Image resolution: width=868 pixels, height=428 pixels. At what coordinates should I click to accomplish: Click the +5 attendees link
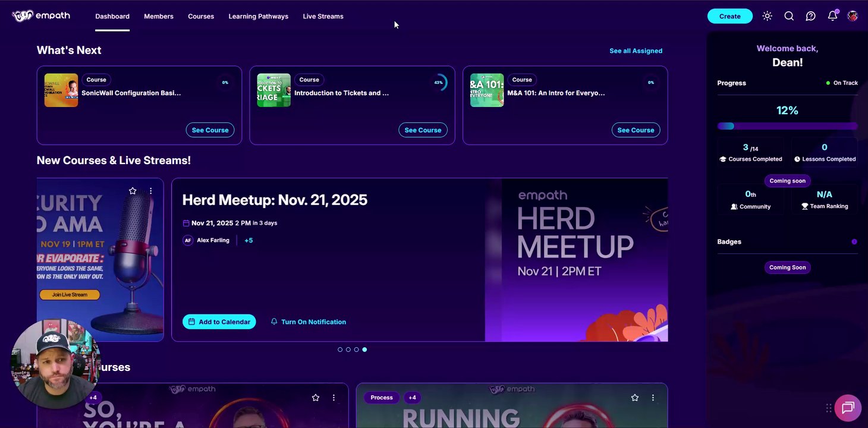249,240
